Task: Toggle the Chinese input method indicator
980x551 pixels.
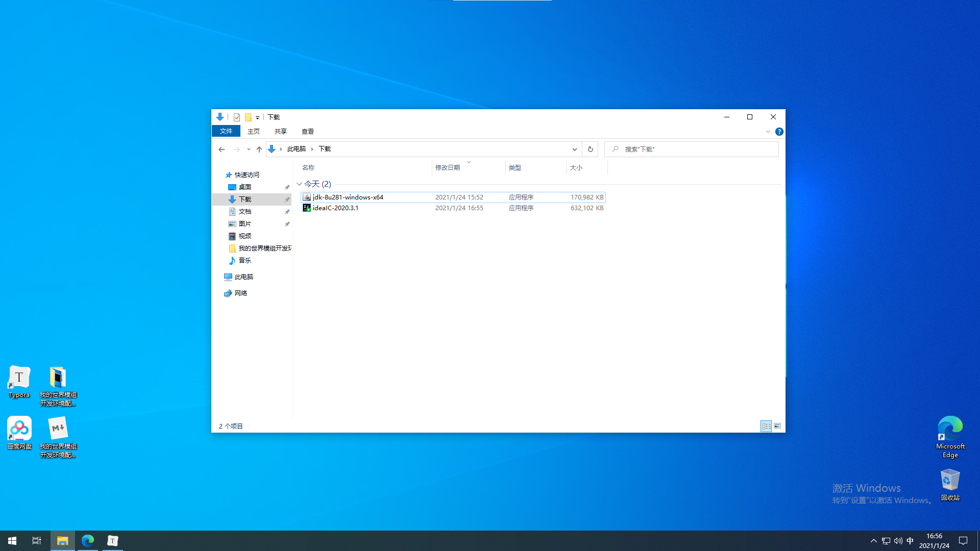Action: click(x=910, y=541)
